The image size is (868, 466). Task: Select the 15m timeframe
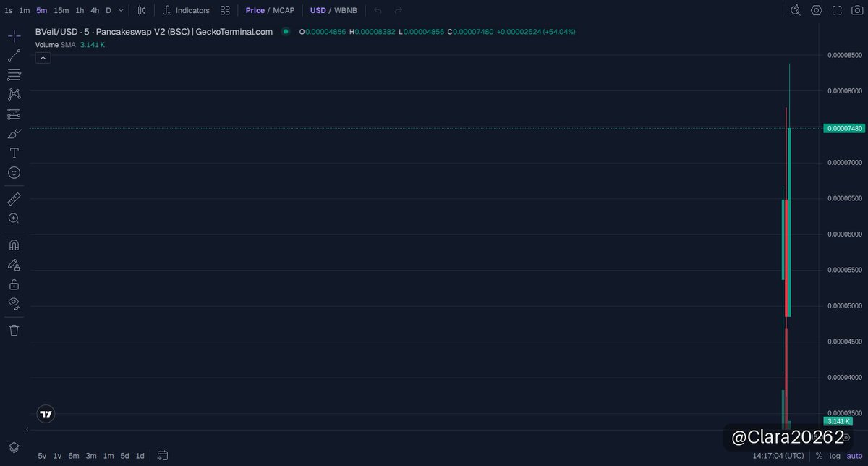61,10
